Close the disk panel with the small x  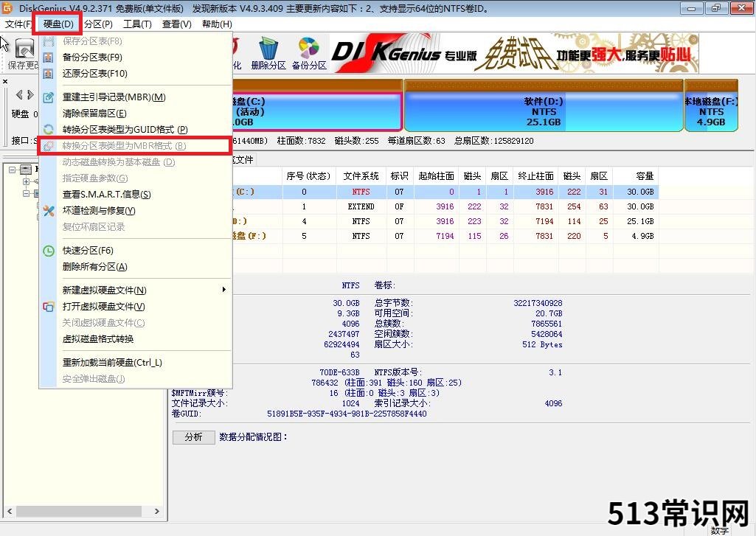tap(5, 81)
